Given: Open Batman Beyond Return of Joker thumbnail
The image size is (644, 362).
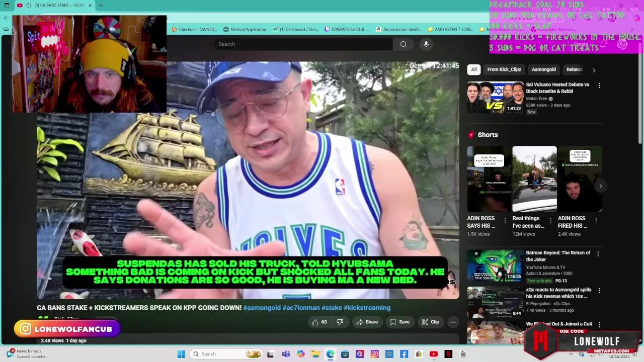Looking at the screenshot, I should 496,265.
